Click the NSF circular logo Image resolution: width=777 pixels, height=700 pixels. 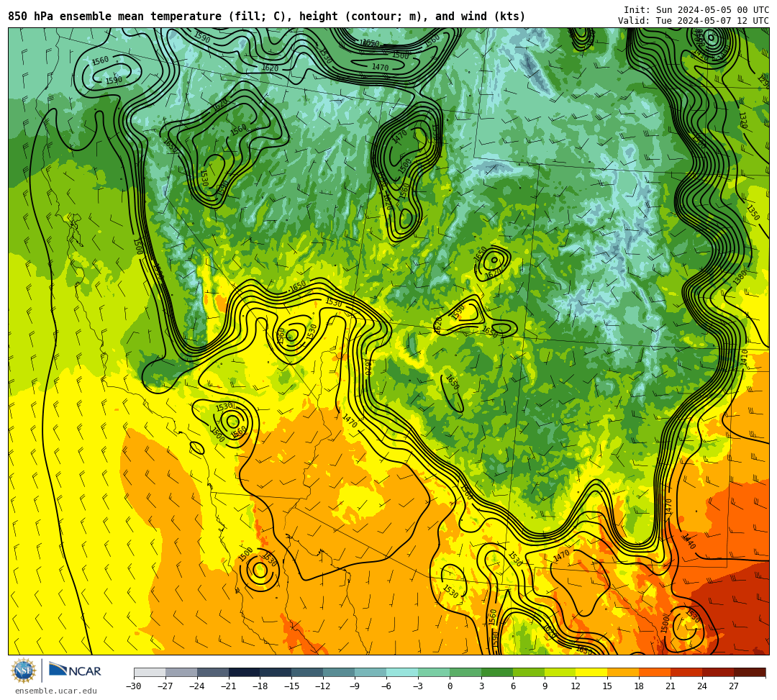pyautogui.click(x=24, y=671)
